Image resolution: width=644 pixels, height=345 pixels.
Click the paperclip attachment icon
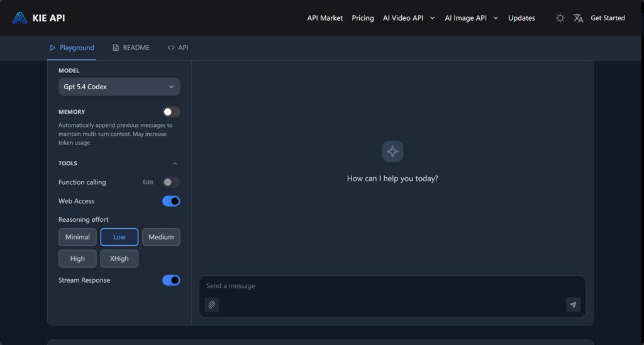click(x=212, y=305)
